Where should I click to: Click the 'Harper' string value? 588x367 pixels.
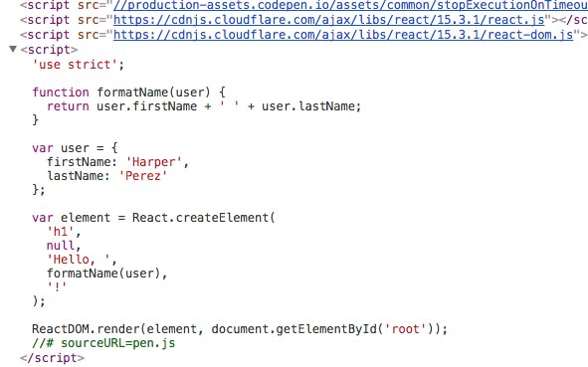pos(154,162)
